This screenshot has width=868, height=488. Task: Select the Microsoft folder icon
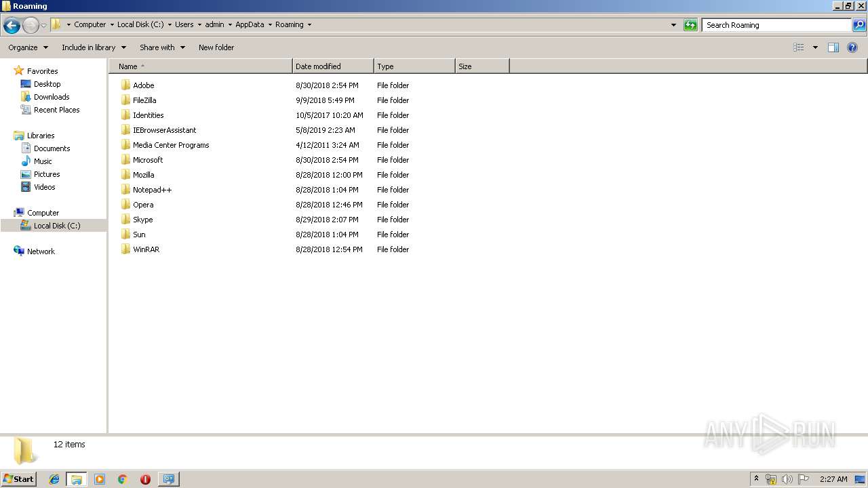point(125,160)
